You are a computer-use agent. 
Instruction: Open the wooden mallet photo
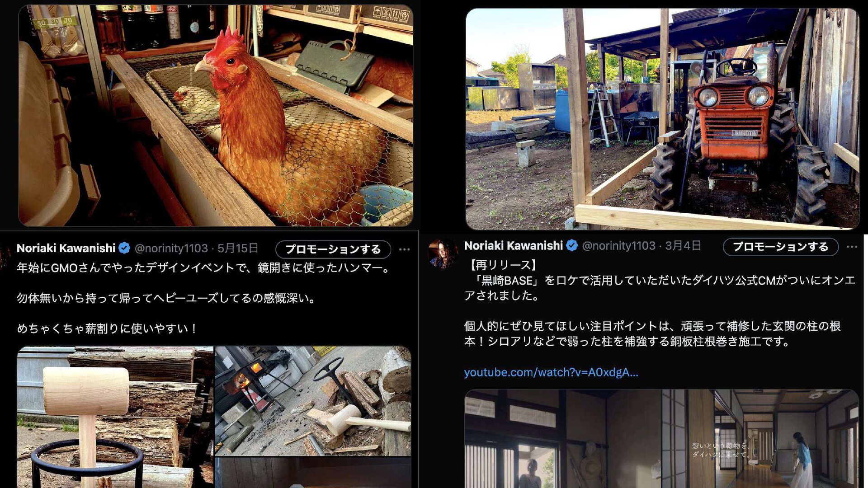[115, 417]
